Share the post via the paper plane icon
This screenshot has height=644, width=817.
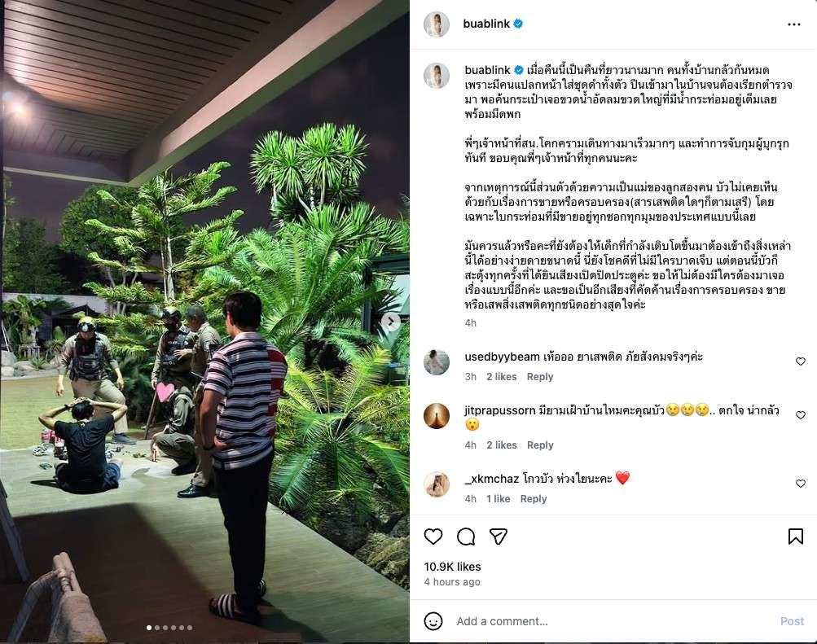tap(499, 537)
